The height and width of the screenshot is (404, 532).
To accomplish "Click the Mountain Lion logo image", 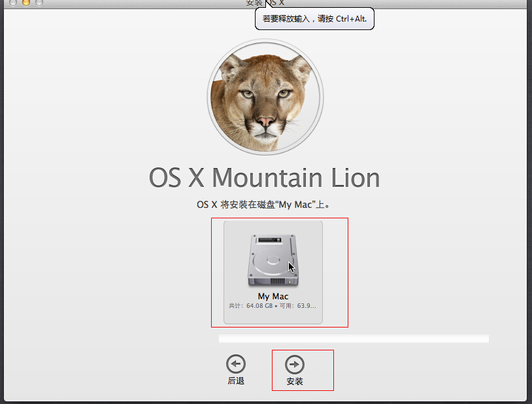I will click(x=265, y=97).
